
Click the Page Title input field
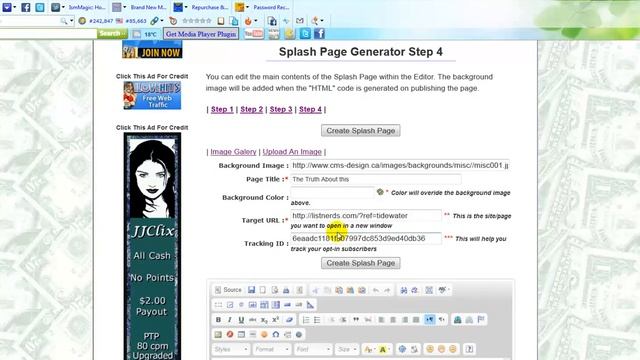coord(376,179)
